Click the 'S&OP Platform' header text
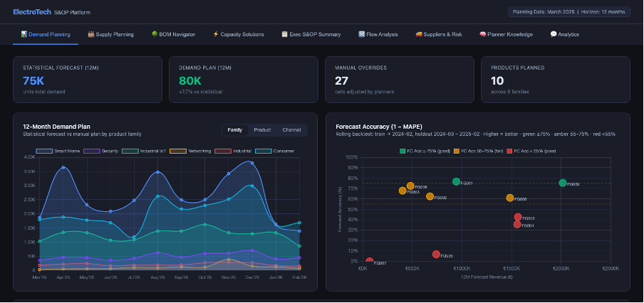The image size is (644, 303). pos(72,12)
